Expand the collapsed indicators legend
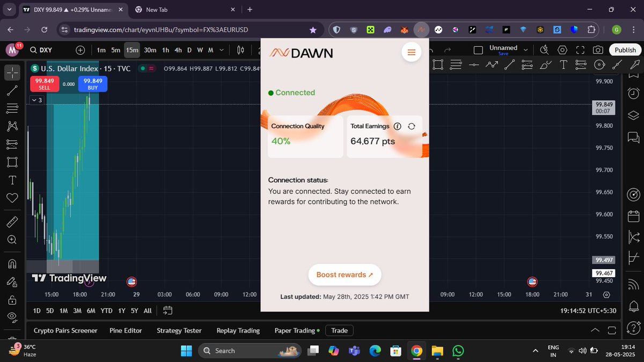644x362 pixels. (36, 100)
